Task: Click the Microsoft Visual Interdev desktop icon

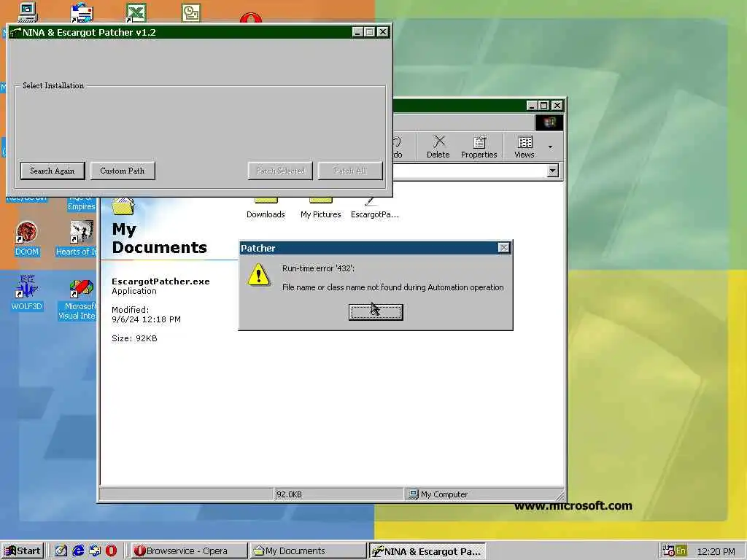Action: pyautogui.click(x=78, y=297)
